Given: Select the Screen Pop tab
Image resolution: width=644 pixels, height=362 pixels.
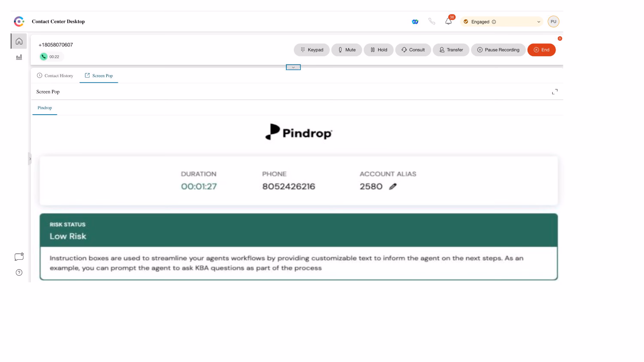Looking at the screenshot, I should pos(99,76).
